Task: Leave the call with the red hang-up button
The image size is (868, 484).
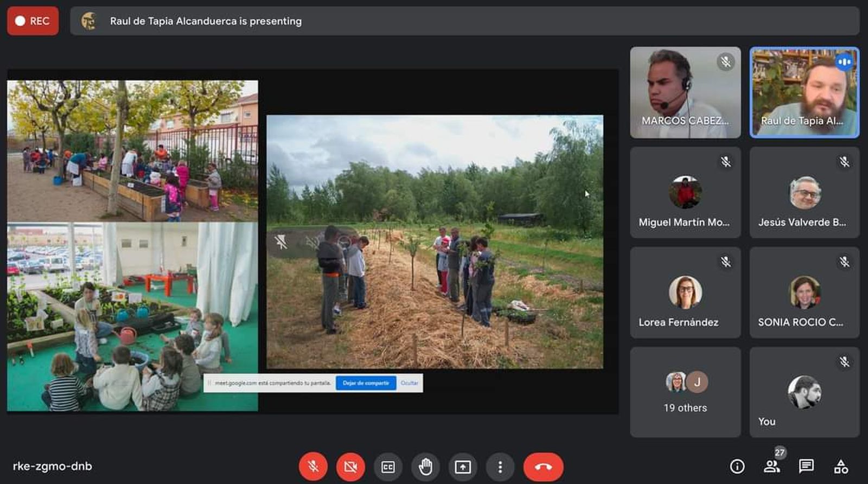Action: tap(543, 467)
